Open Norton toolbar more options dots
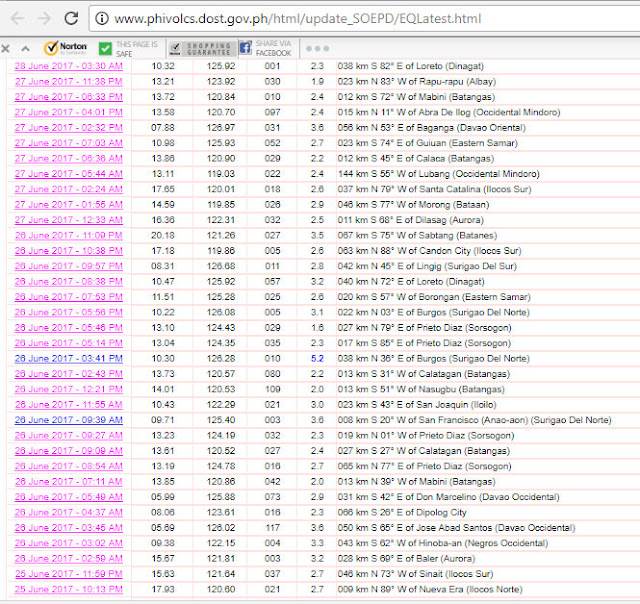 click(x=318, y=49)
